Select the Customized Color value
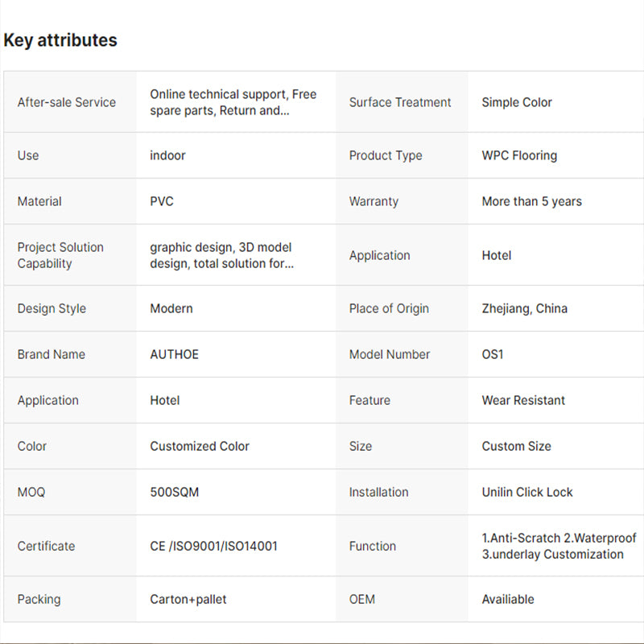 (200, 446)
